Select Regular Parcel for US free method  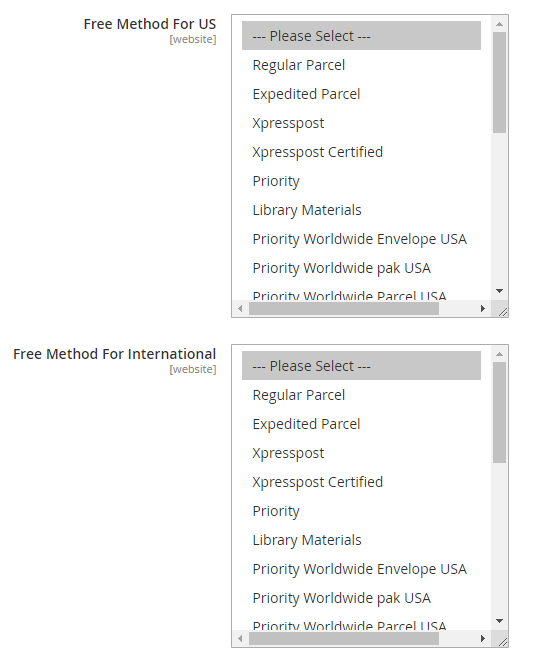point(361,65)
